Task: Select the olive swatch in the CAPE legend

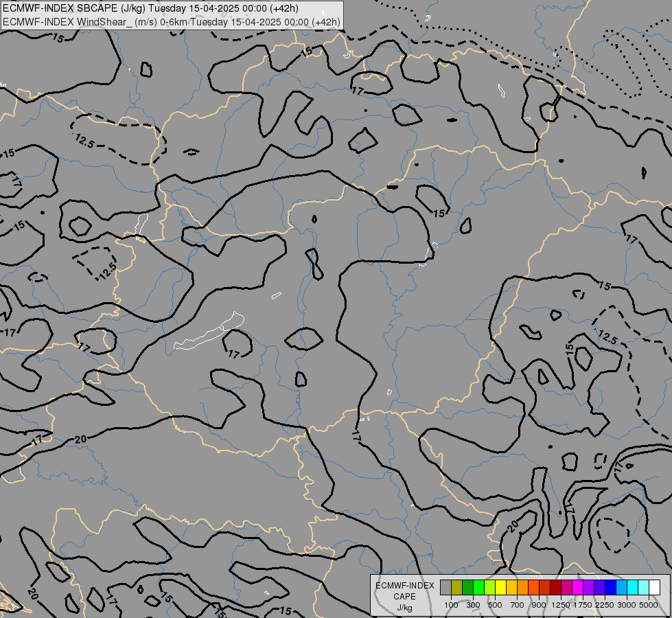Action: coord(457,588)
